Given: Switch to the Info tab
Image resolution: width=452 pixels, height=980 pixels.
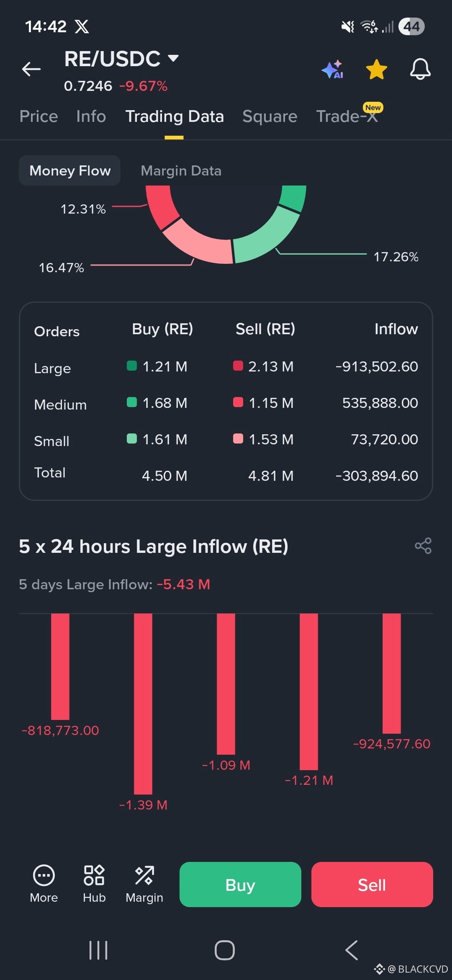Looking at the screenshot, I should (x=91, y=116).
